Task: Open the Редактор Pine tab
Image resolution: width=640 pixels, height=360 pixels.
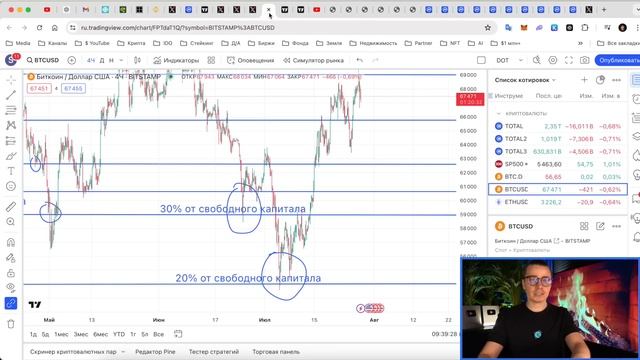Action: click(x=155, y=352)
